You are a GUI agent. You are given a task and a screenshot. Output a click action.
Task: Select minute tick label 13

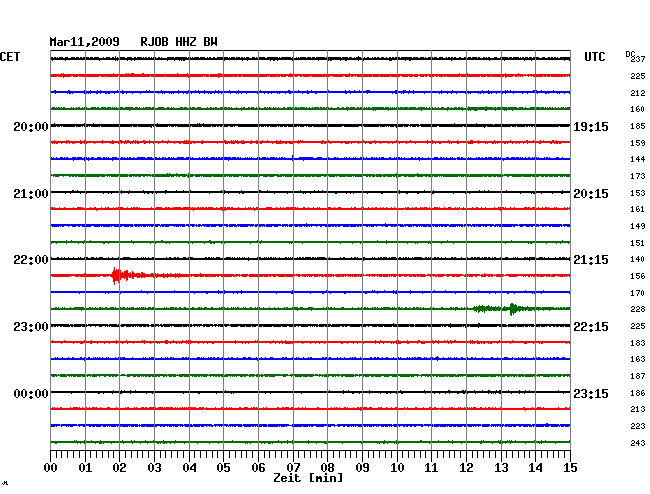(501, 467)
